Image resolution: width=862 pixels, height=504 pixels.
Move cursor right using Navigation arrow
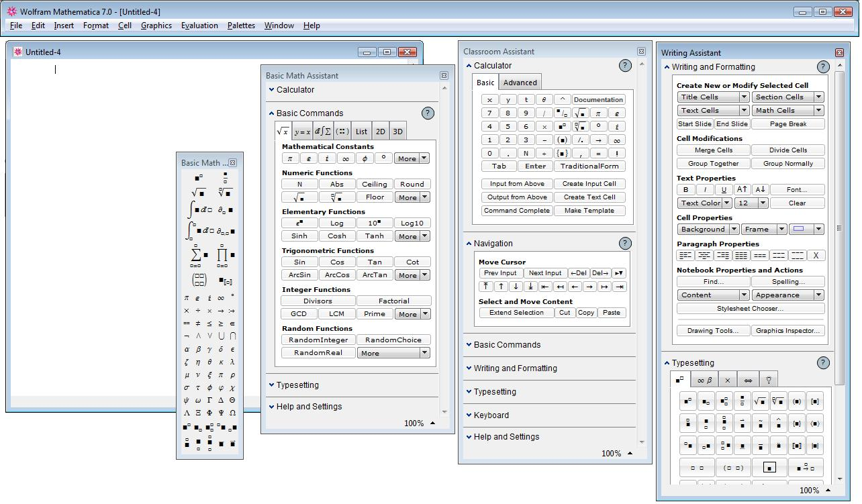589,287
